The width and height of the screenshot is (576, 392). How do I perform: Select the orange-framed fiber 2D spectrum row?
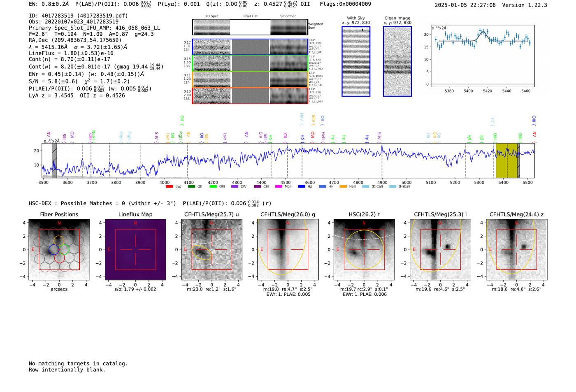coord(250,79)
